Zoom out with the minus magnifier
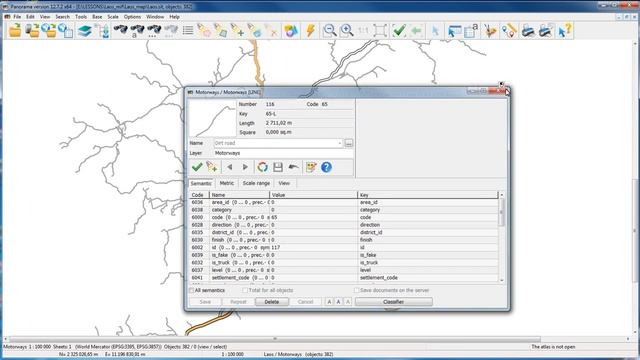 (329, 31)
